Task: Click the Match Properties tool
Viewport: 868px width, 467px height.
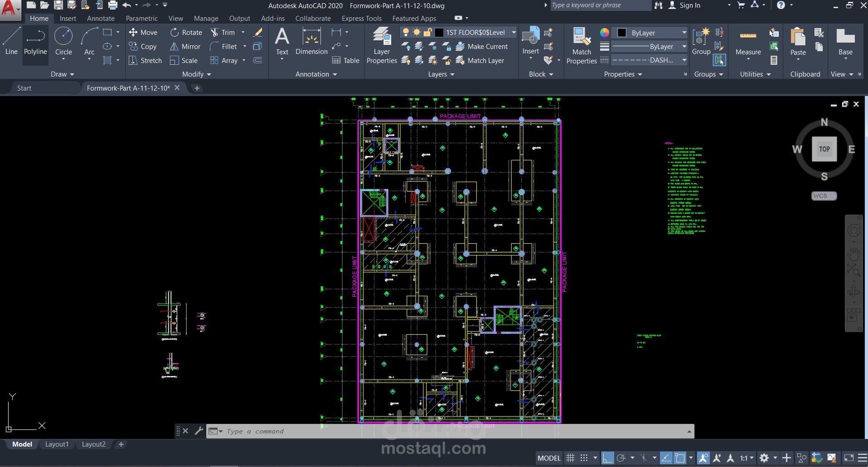Action: tap(582, 44)
